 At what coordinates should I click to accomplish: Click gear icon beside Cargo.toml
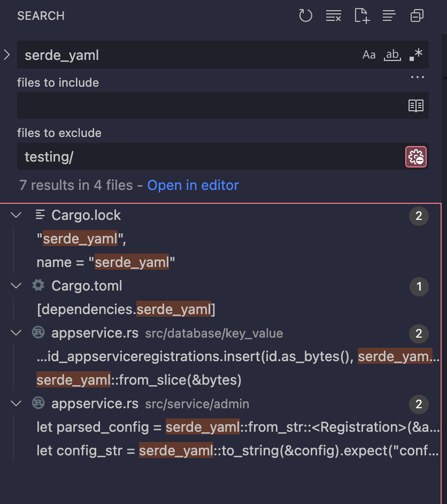38,286
